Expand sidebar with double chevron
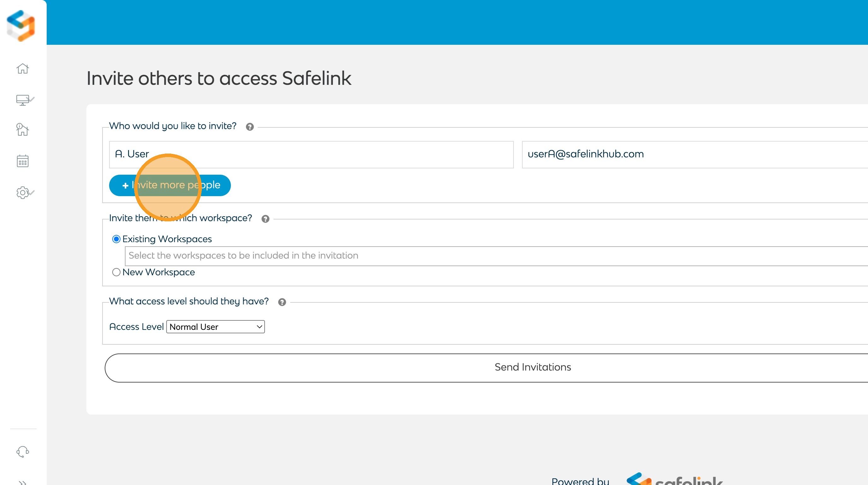Screen dimensions: 868x485 (x=23, y=482)
